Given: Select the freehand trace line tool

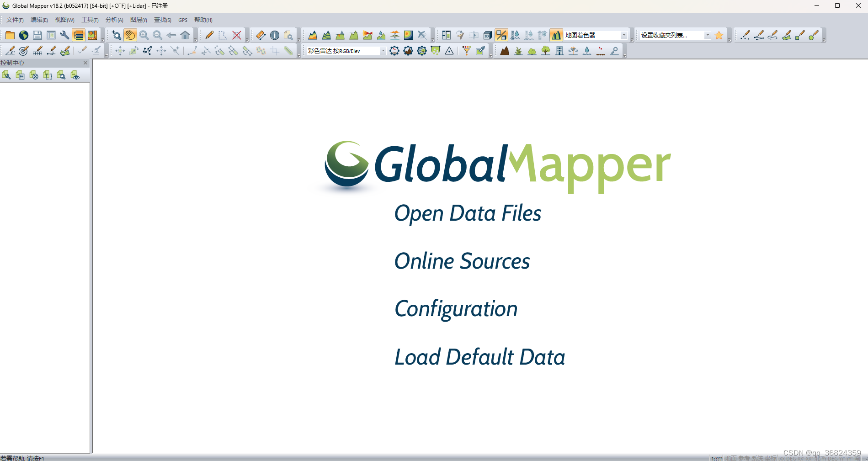Looking at the screenshot, I should coord(772,35).
